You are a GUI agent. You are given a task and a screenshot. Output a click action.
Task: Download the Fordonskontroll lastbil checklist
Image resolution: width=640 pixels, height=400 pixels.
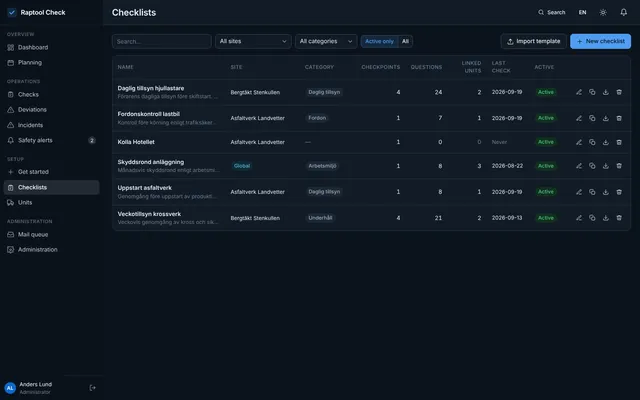606,118
